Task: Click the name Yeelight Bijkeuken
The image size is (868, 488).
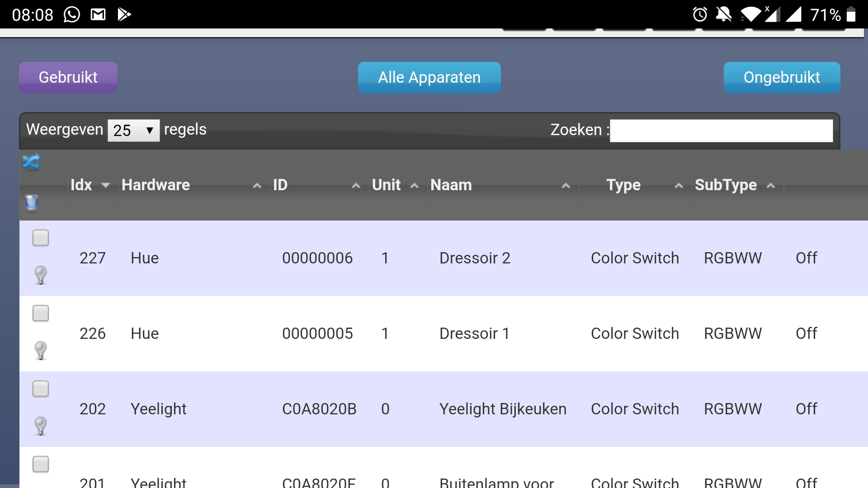Action: coord(503,409)
